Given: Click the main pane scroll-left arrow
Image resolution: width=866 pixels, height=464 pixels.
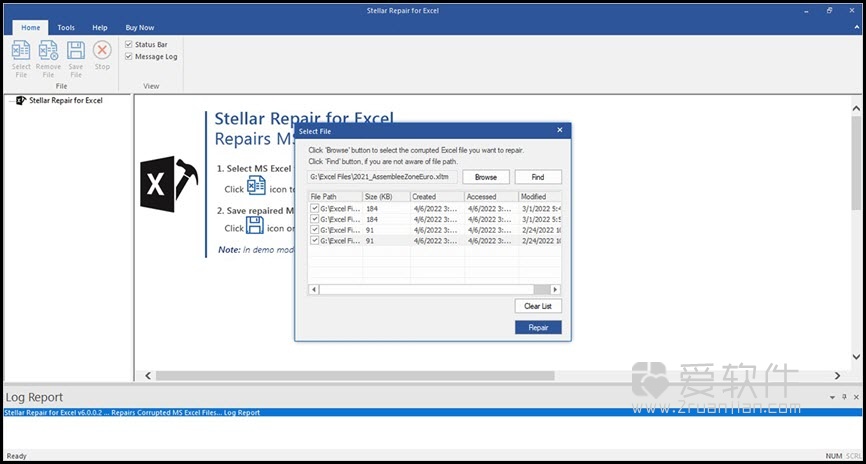Looking at the screenshot, I should (x=147, y=376).
